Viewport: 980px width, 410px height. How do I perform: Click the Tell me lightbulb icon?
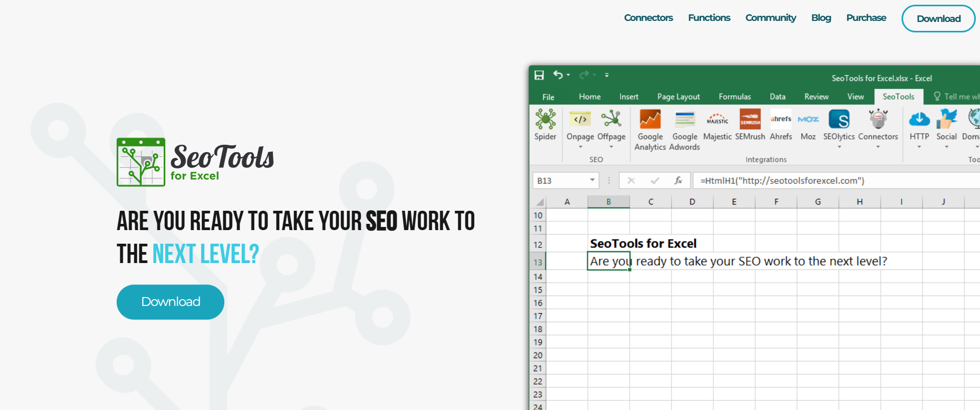937,96
